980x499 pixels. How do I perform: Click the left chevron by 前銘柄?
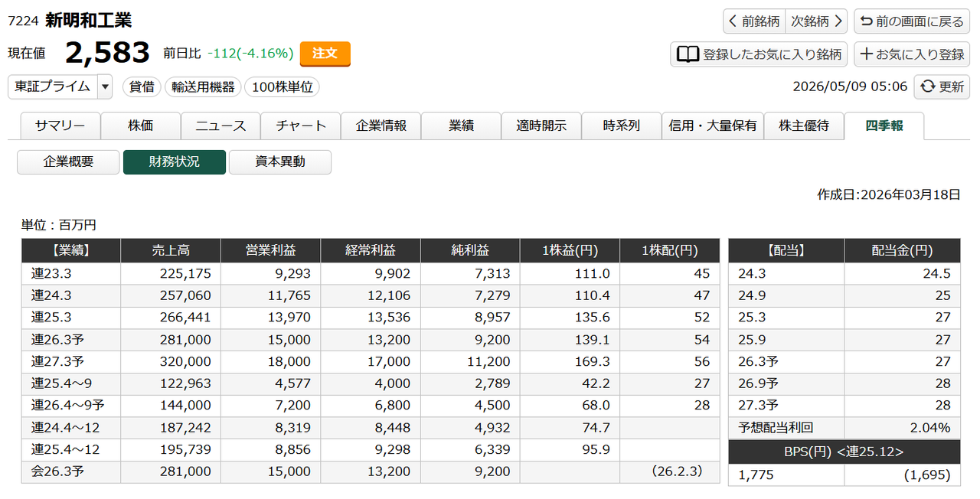733,21
